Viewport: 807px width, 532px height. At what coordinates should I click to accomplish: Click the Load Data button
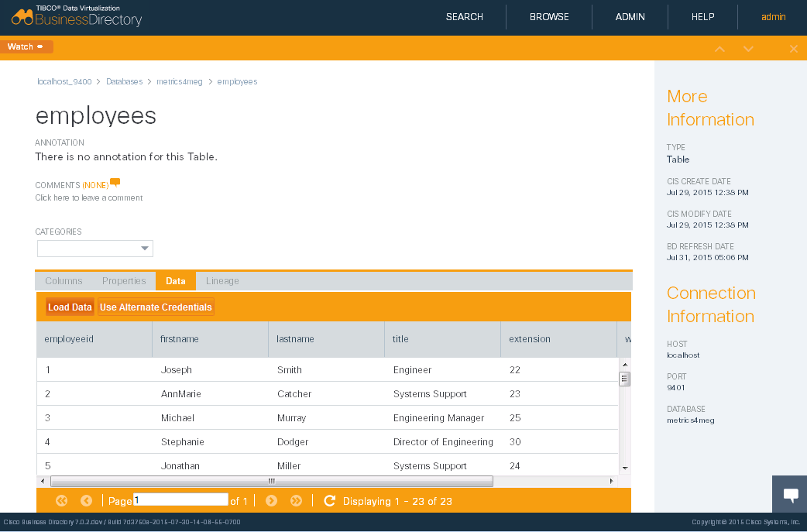click(x=70, y=307)
